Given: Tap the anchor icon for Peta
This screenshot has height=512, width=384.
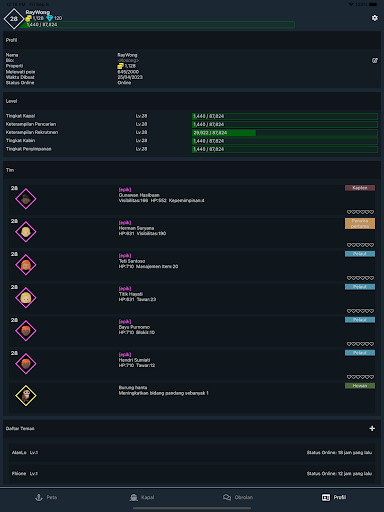Looking at the screenshot, I should click(x=39, y=497).
